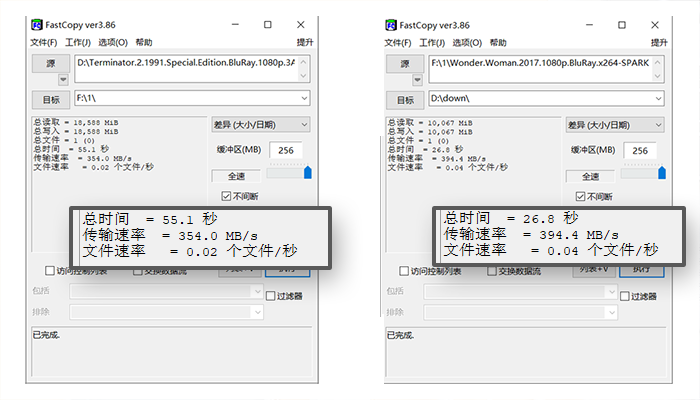Click buffer size field 256 in right window

click(640, 151)
